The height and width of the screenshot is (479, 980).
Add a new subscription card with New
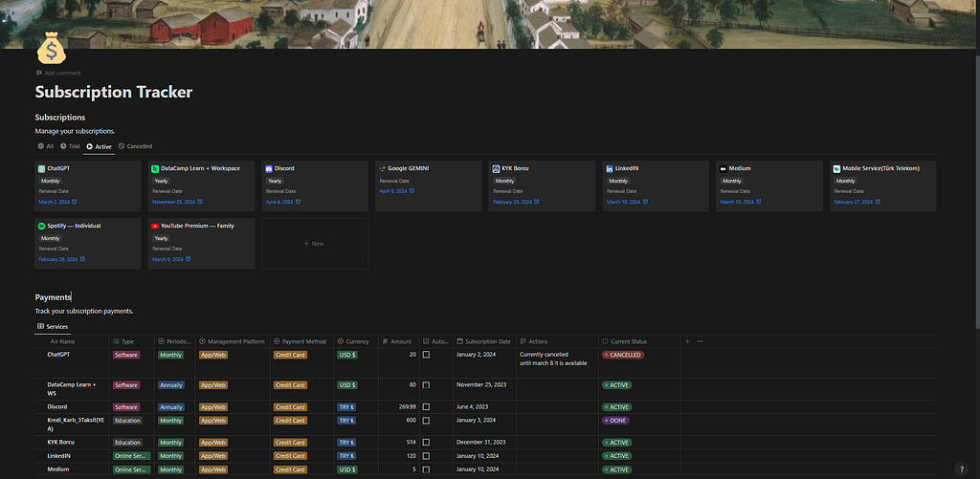tap(314, 244)
